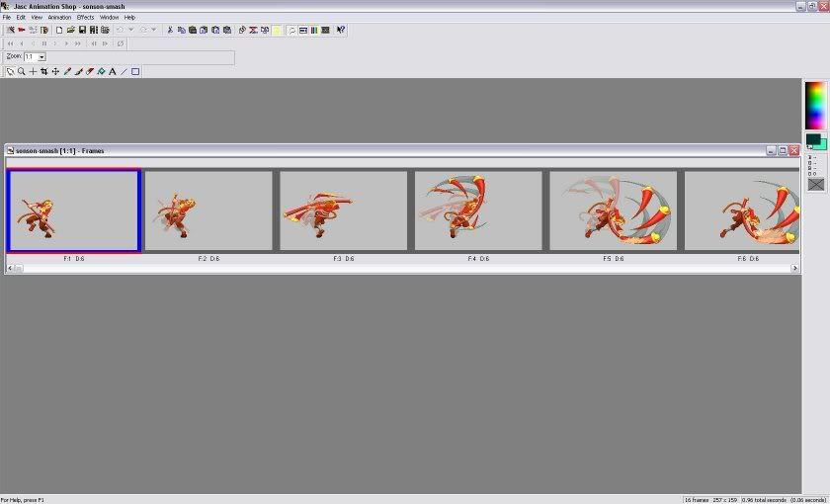Viewport: 830px width, 504px height.
Task: Select frame F:2 thumbnail
Action: coord(208,210)
